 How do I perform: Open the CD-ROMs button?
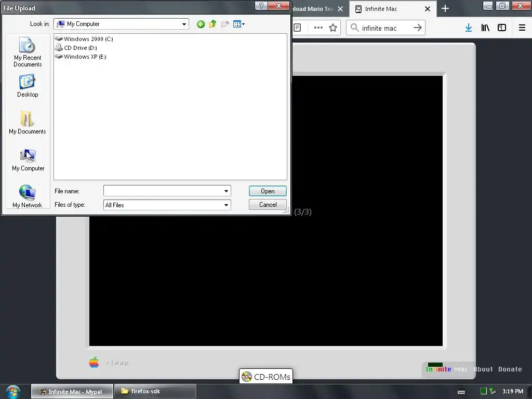pyautogui.click(x=266, y=377)
